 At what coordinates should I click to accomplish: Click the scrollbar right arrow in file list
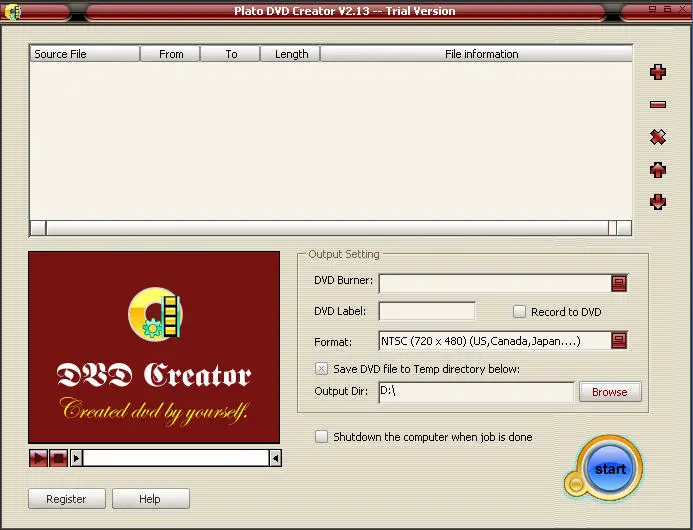pos(624,228)
